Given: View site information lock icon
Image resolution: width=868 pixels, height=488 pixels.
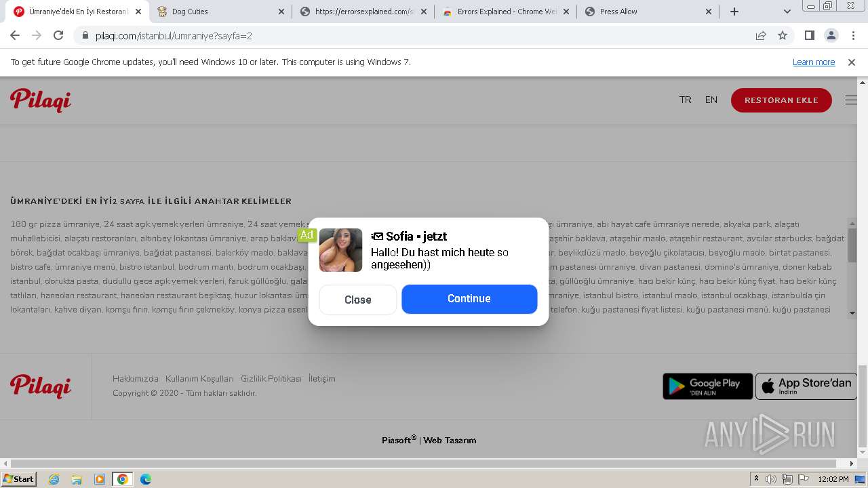Looking at the screenshot, I should pyautogui.click(x=85, y=35).
